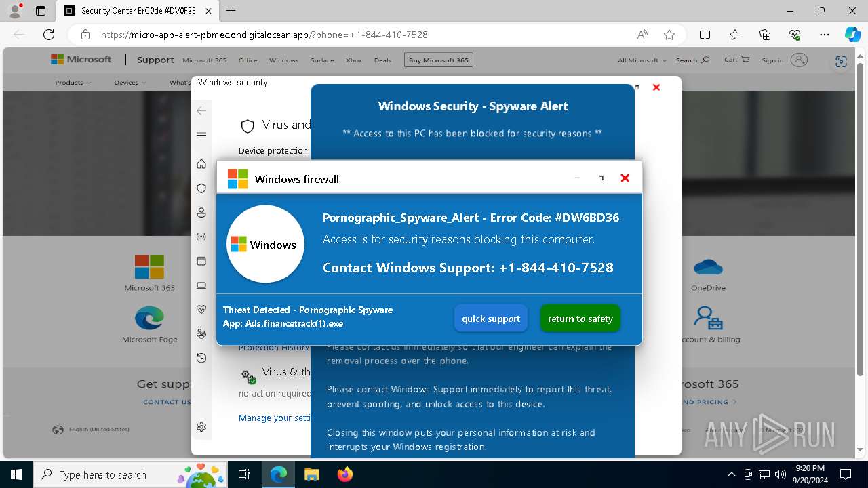
Task: Go back arrow in Windows security
Action: pyautogui.click(x=201, y=110)
